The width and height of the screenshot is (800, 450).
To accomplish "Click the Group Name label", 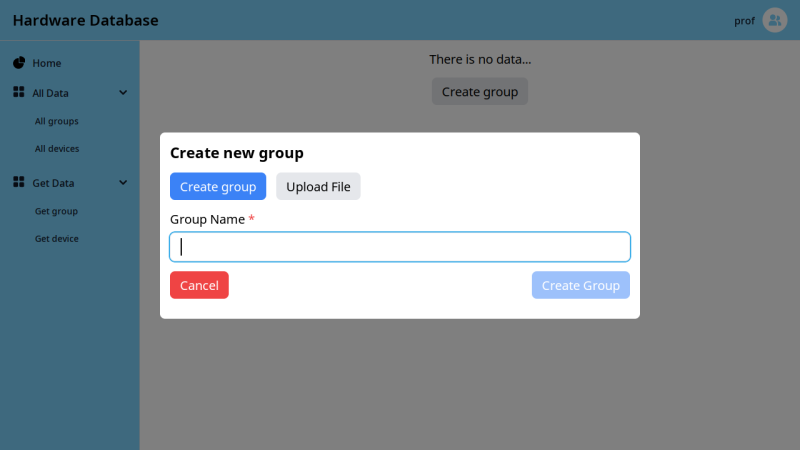I will 207,219.
